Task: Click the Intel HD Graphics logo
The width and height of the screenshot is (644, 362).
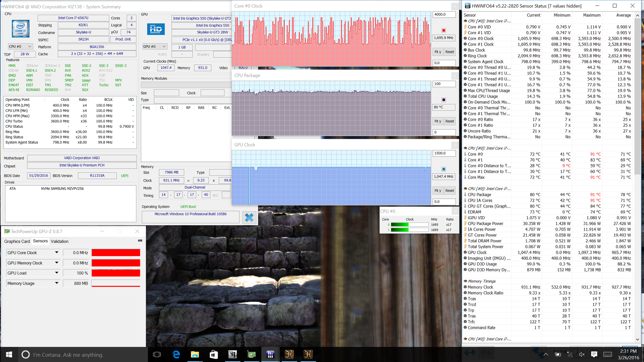Action: tap(156, 29)
